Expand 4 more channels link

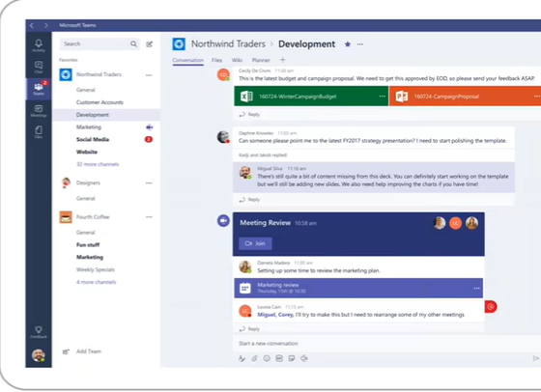click(97, 282)
